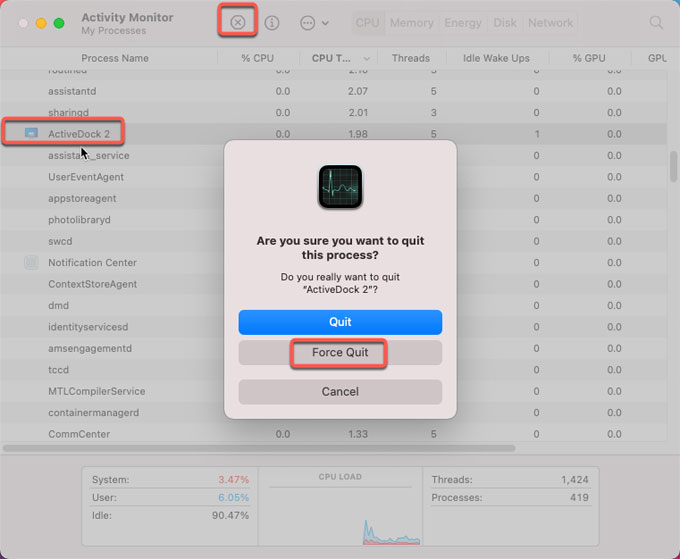Click the Idle 90.47% value
The height and width of the screenshot is (559, 680).
tap(230, 515)
